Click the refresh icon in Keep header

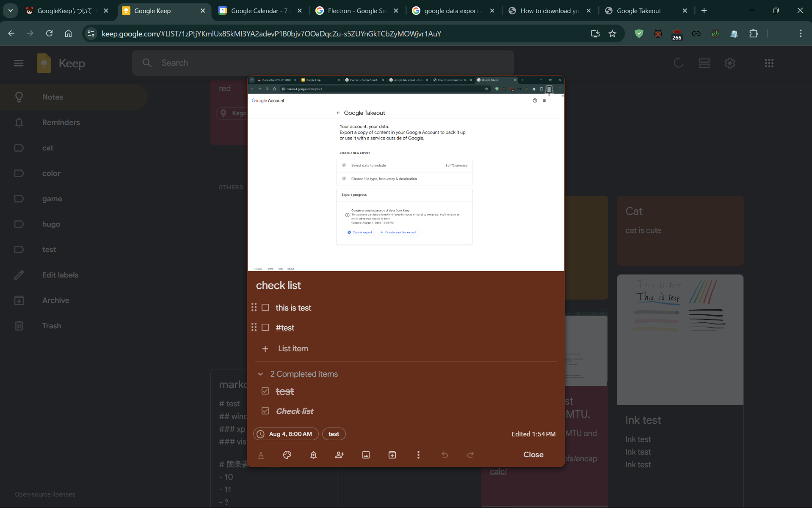[x=679, y=63]
